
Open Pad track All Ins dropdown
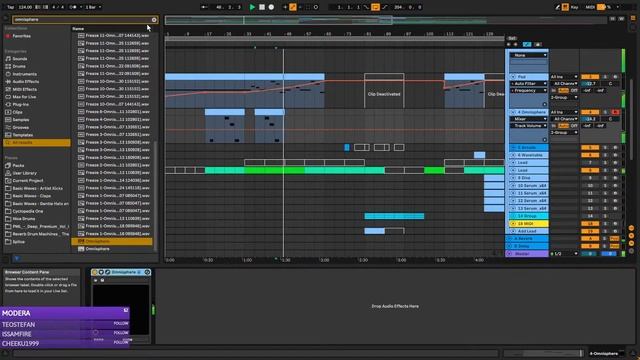tap(564, 77)
